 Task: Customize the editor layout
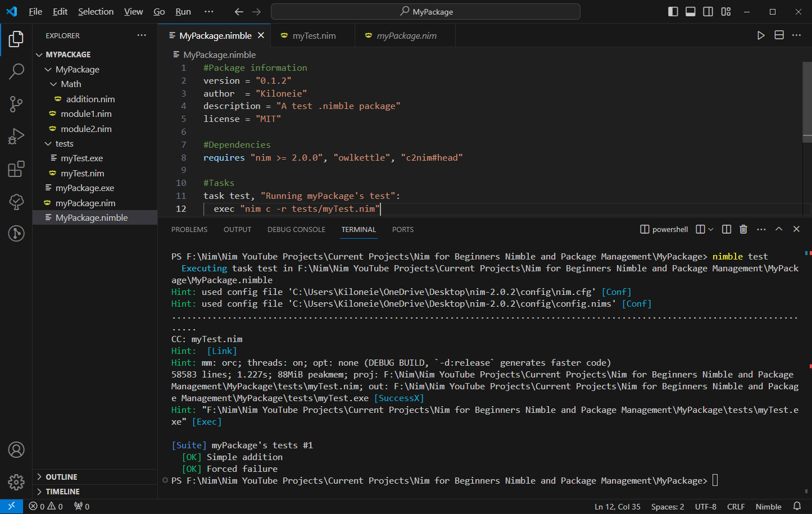[x=726, y=12]
